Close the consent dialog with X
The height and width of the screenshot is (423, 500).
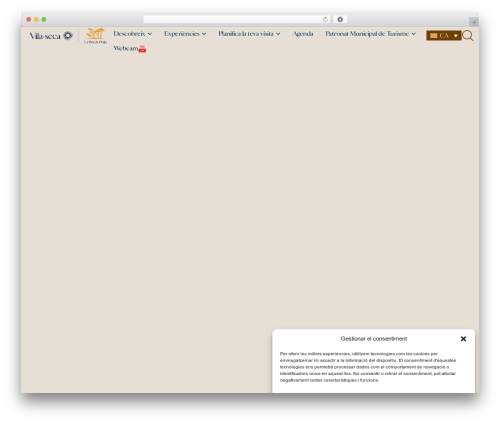click(x=463, y=339)
